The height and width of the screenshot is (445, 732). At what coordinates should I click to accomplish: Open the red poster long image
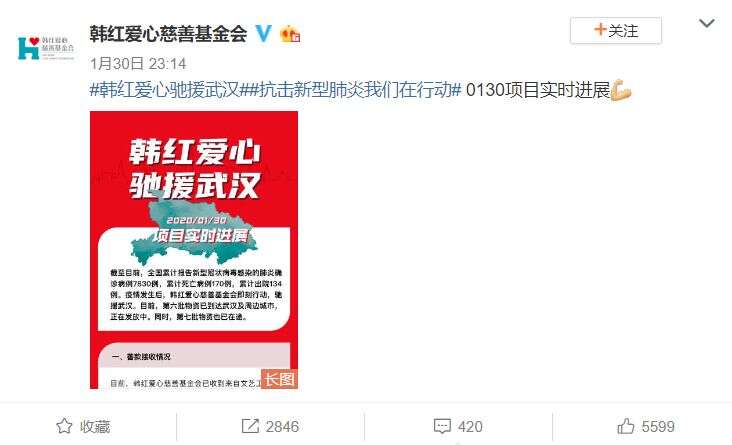click(194, 250)
